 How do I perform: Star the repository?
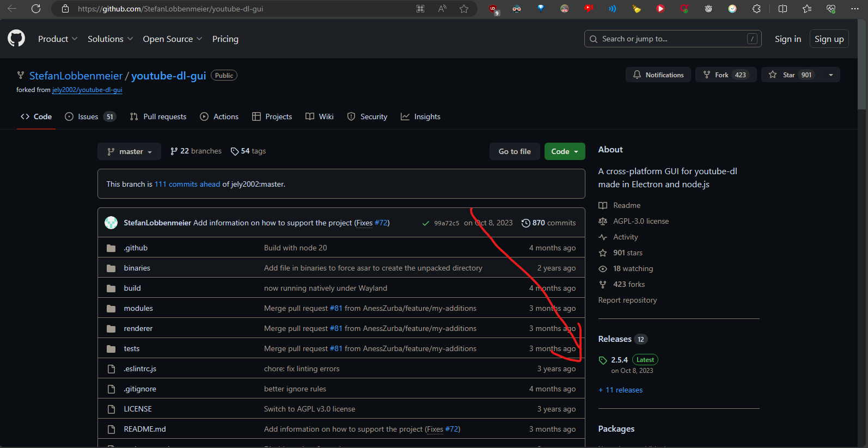tap(791, 75)
